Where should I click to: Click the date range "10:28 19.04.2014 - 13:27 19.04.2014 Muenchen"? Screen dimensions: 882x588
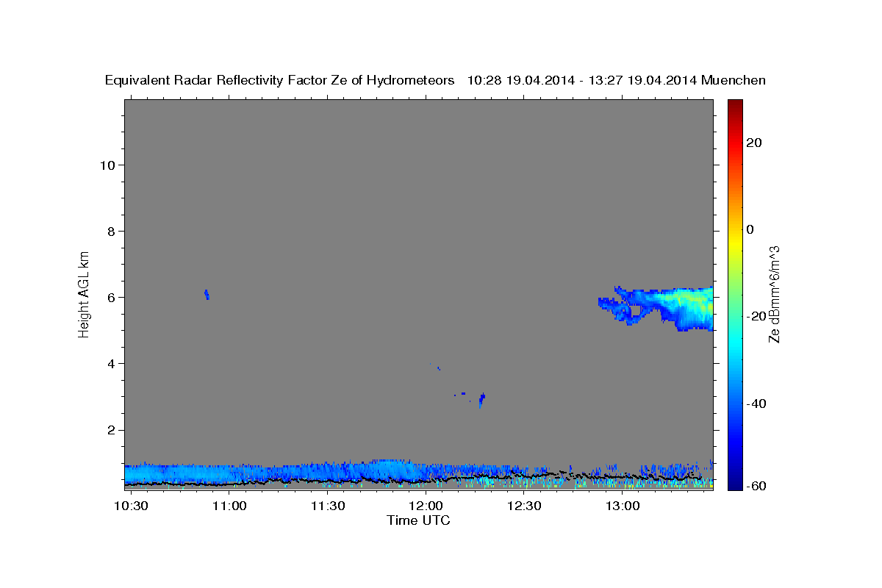(617, 81)
